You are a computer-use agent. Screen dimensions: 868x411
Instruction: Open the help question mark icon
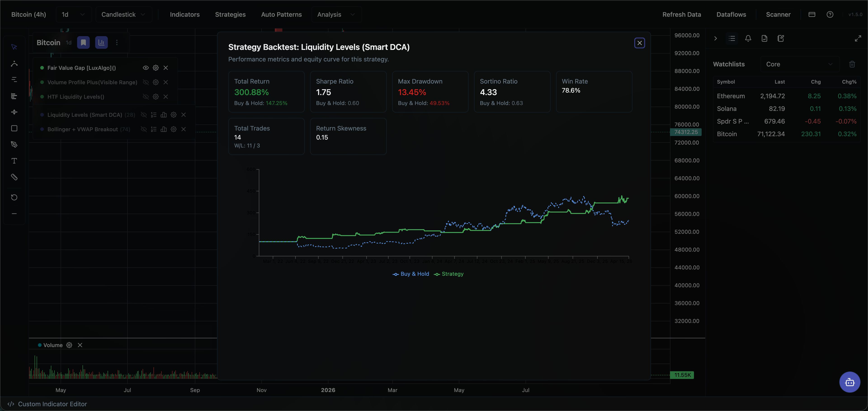pyautogui.click(x=830, y=14)
